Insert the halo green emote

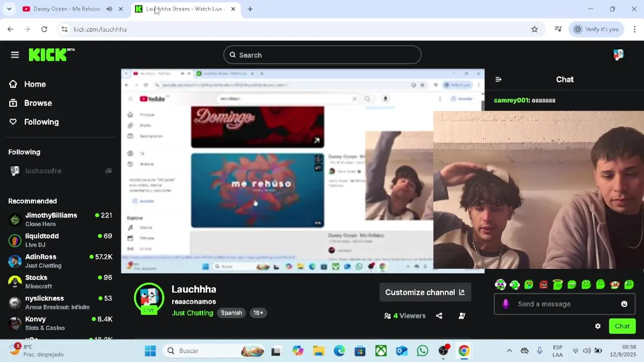[557, 285]
